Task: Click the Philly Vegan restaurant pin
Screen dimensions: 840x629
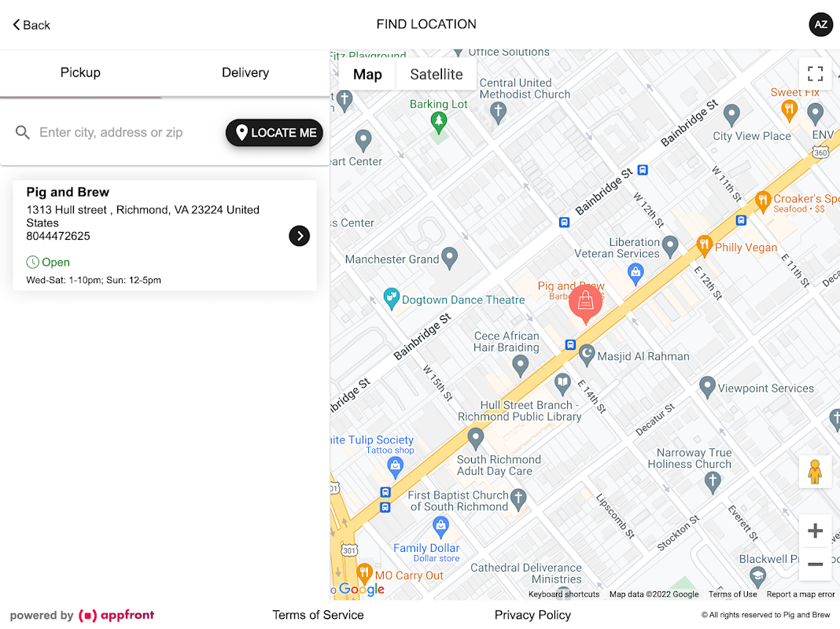Action: (x=704, y=246)
